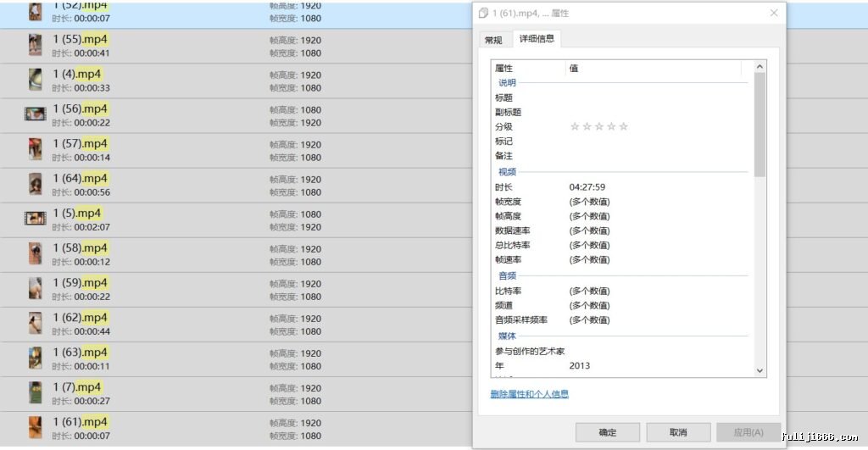Click the 年 value 2013

click(580, 366)
